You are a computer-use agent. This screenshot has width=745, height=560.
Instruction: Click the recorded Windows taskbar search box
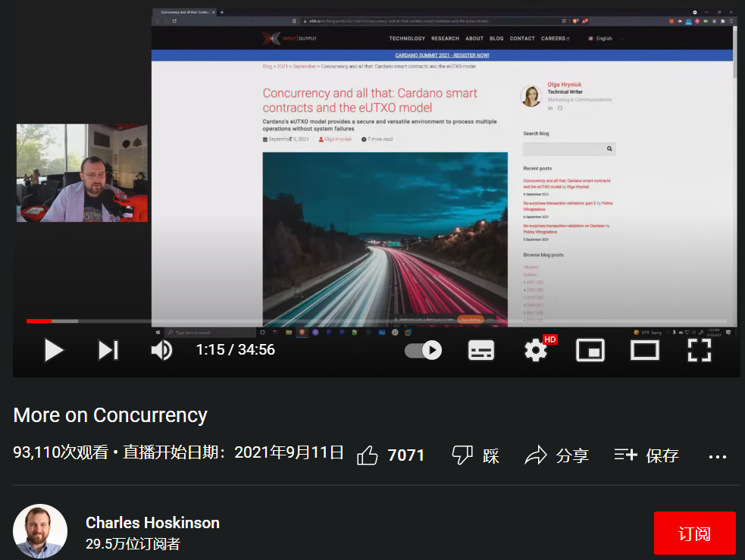click(211, 333)
